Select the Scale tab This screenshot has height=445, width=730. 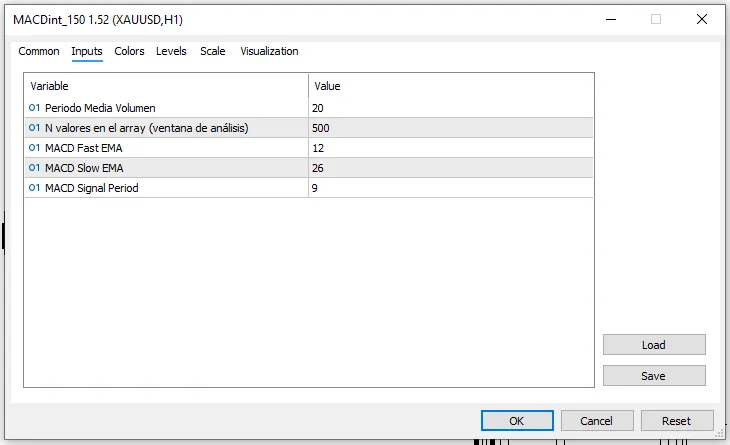tap(213, 51)
